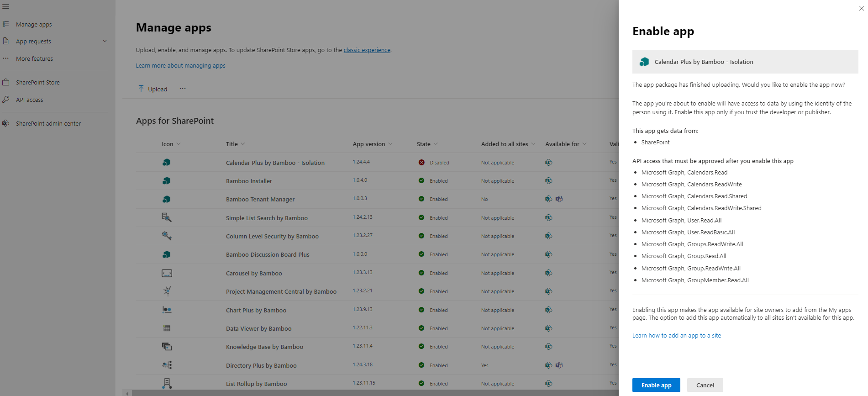Click the Upload arrow icon
This screenshot has width=868, height=396.
141,89
